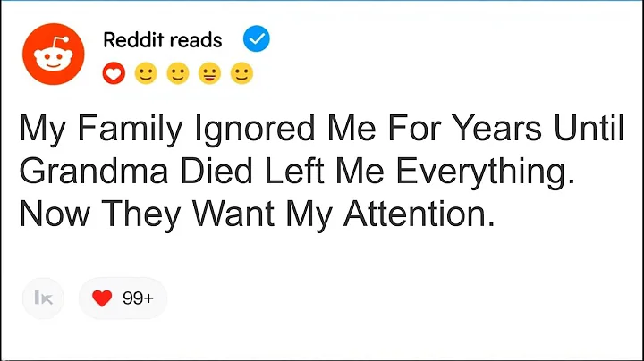Image resolution: width=644 pixels, height=361 pixels.
Task: Click the red heart inside the like button
Action: 100,299
